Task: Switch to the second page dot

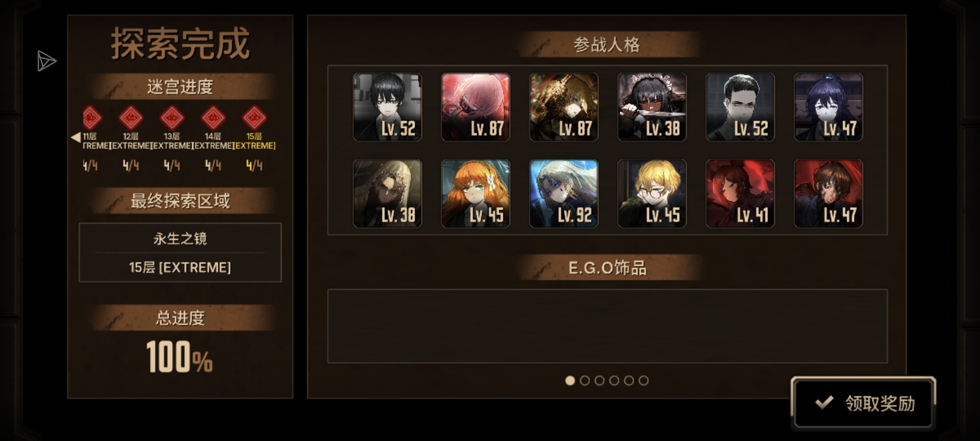Action: click(585, 381)
